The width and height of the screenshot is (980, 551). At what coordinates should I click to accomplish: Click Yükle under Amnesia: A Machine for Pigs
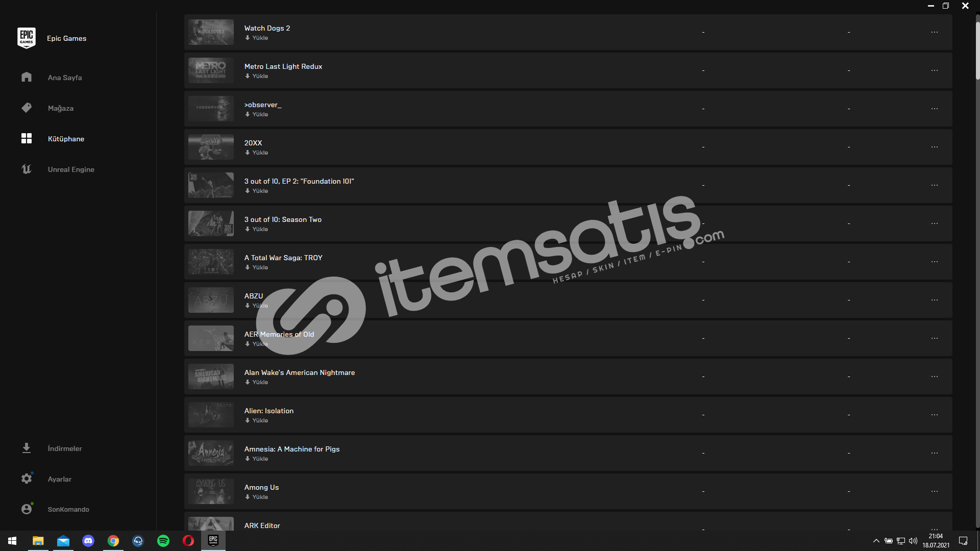(256, 459)
